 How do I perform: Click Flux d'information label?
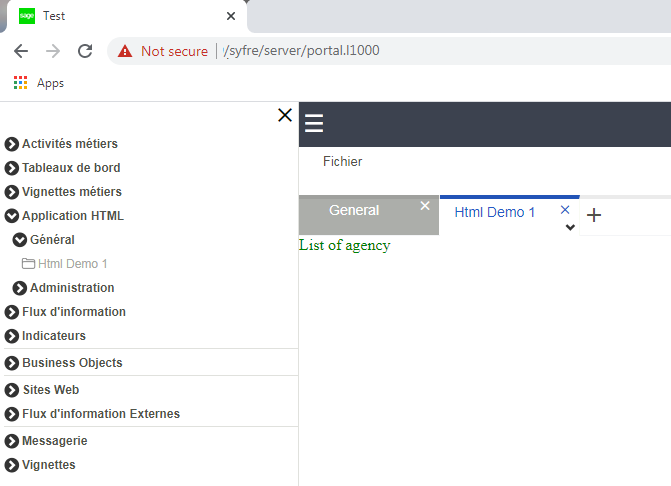(x=74, y=311)
